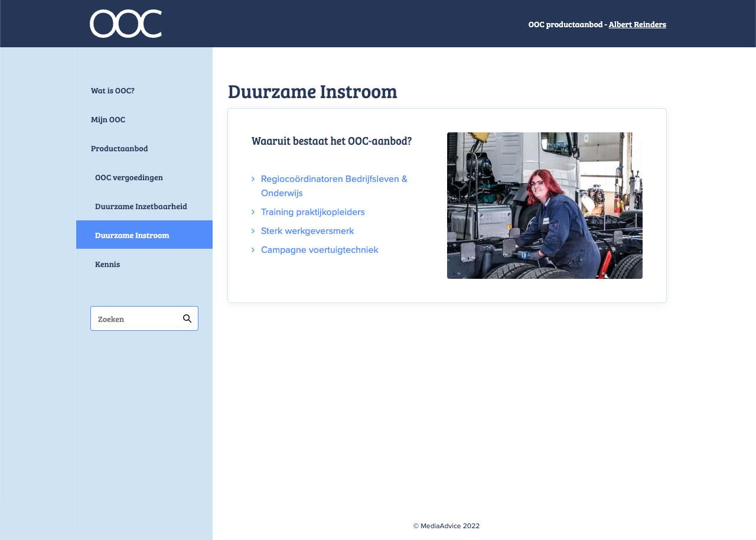Click the OOC productaanbod header text
The width and height of the screenshot is (756, 540).
click(x=566, y=24)
